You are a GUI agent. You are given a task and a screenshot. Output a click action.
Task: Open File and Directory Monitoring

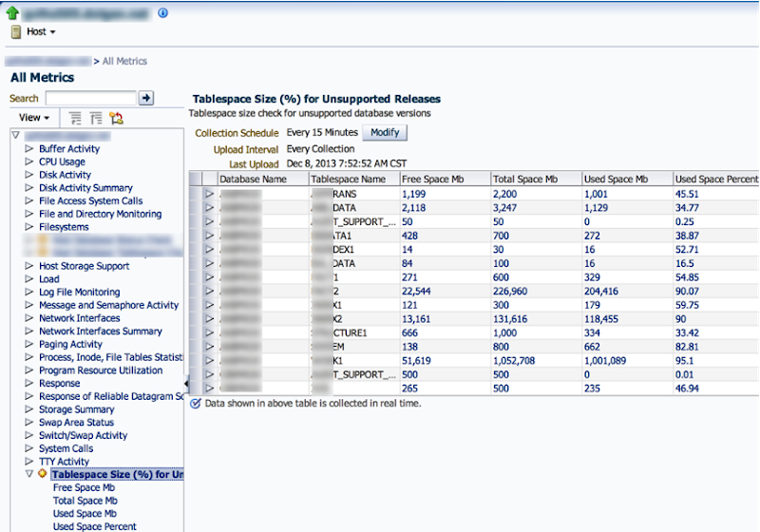pos(101,214)
